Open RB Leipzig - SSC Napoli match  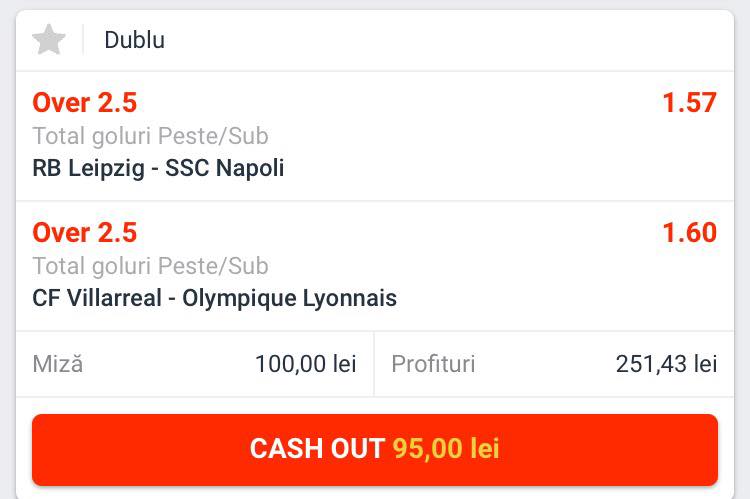158,168
